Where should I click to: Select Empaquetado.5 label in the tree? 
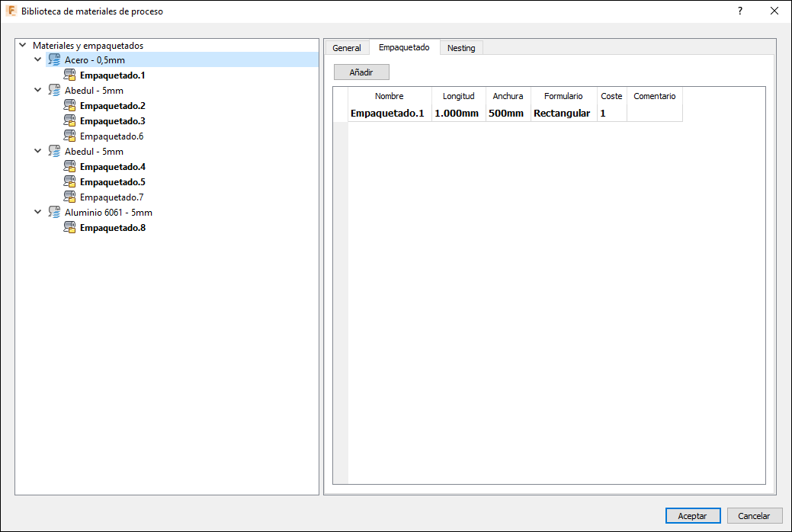click(113, 182)
